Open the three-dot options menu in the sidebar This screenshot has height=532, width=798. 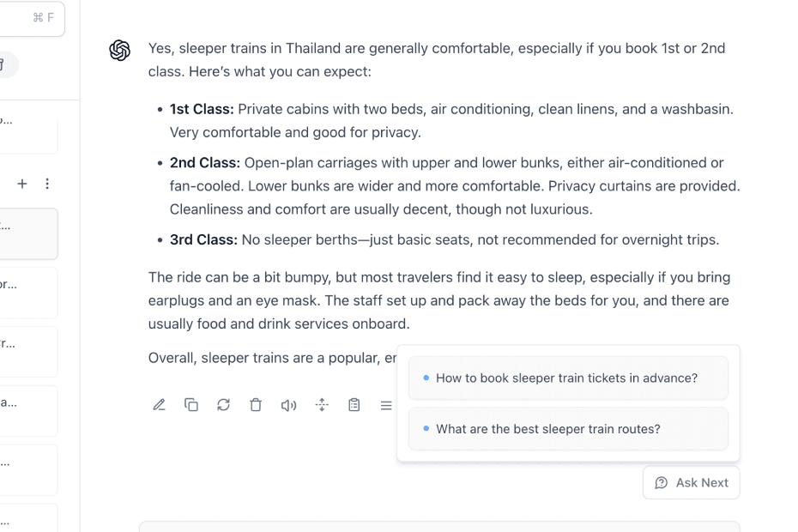coord(47,184)
